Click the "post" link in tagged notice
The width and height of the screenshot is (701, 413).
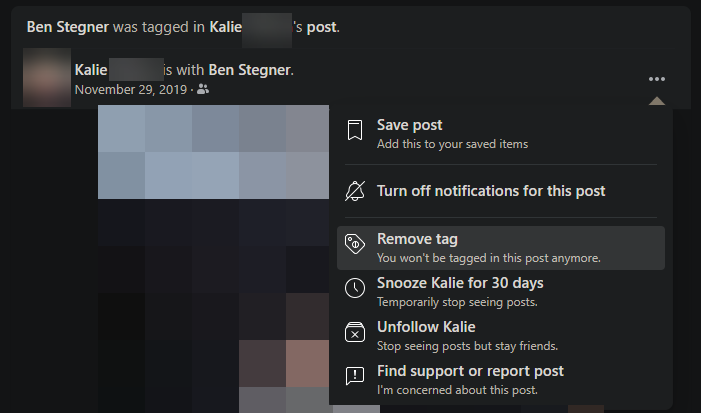321,27
